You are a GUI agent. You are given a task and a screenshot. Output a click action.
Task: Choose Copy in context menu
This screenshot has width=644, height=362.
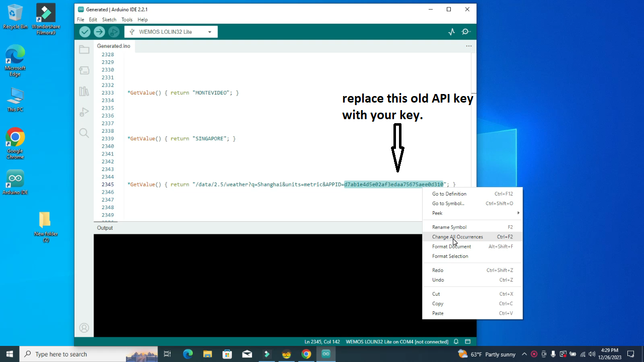(x=472, y=304)
